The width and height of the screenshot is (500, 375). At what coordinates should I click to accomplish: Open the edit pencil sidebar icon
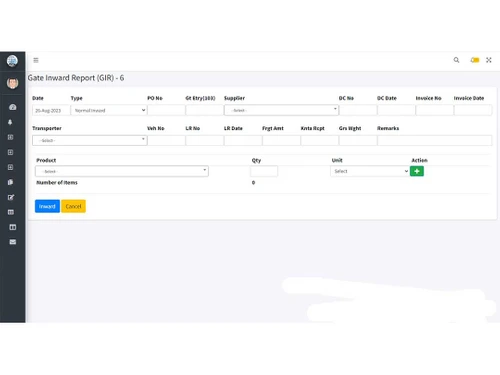[x=11, y=197]
